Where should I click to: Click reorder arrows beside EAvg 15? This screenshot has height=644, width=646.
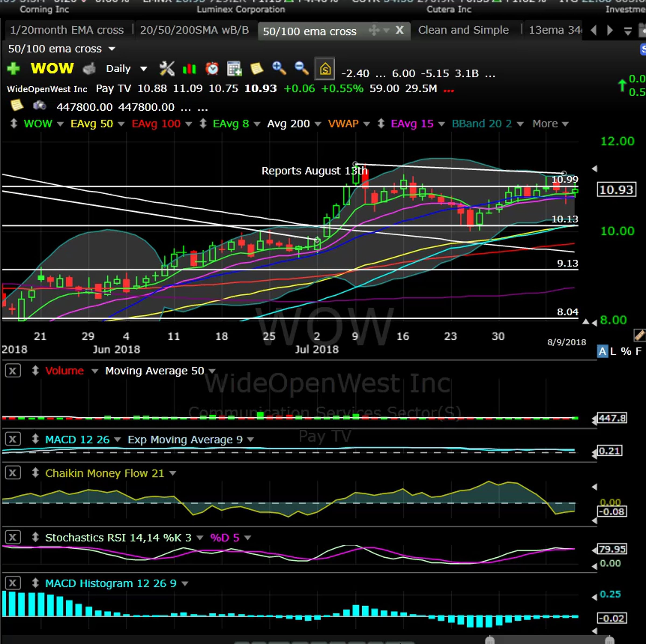tap(381, 124)
